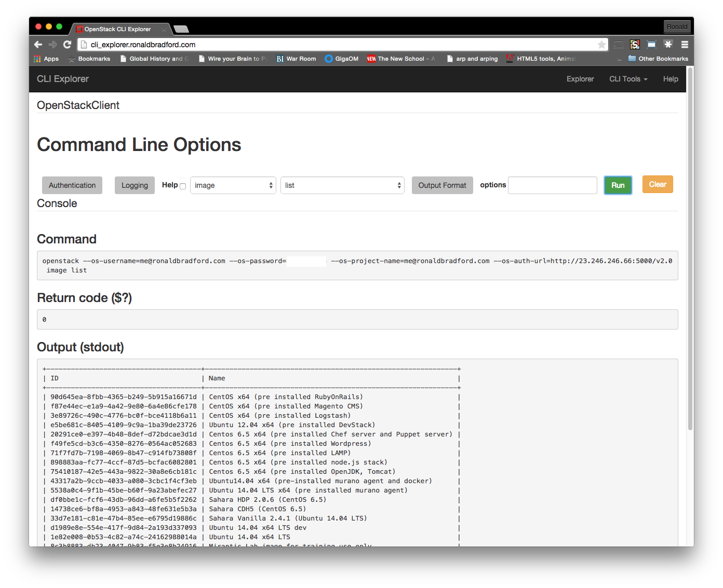
Task: Open the War Room bookmark
Action: (296, 59)
